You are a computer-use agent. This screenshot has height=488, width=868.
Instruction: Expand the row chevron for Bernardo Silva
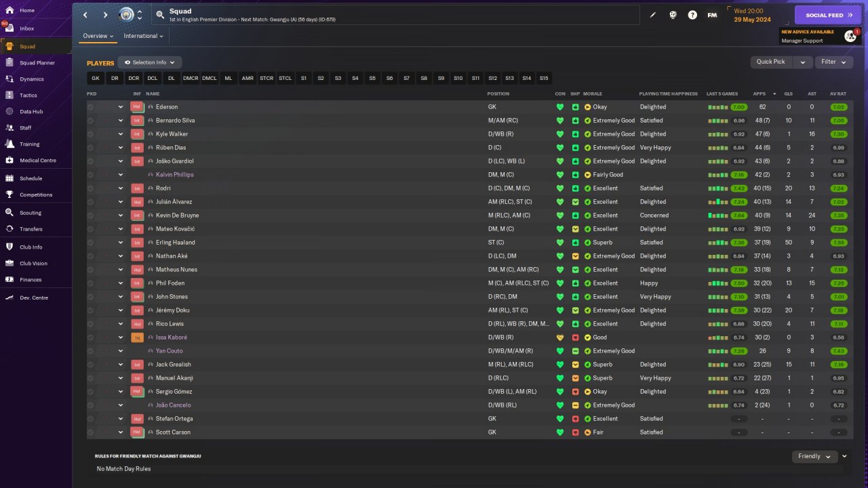tap(121, 121)
